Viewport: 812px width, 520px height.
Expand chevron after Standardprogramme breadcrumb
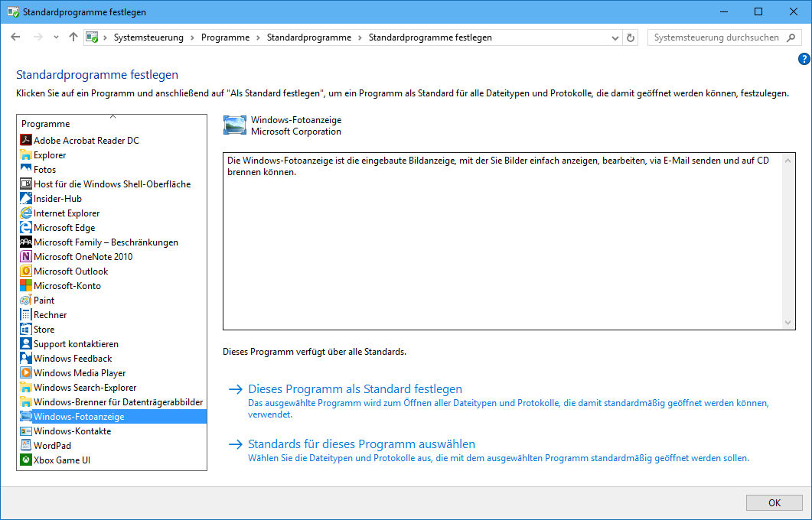[x=360, y=37]
